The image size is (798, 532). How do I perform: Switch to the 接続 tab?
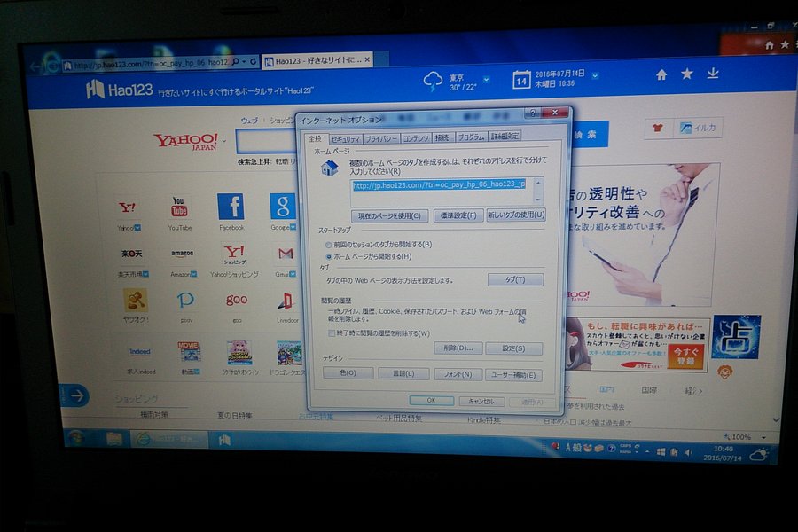[442, 137]
